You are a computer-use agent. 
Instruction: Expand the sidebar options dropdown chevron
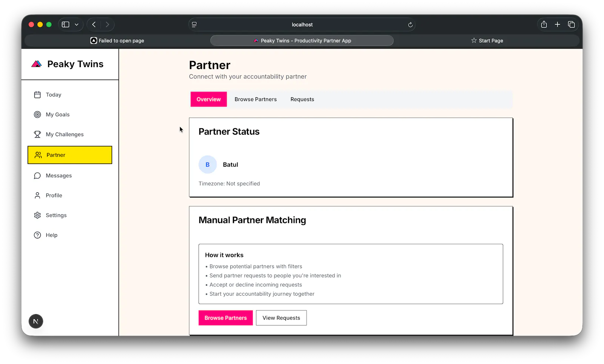[77, 25]
